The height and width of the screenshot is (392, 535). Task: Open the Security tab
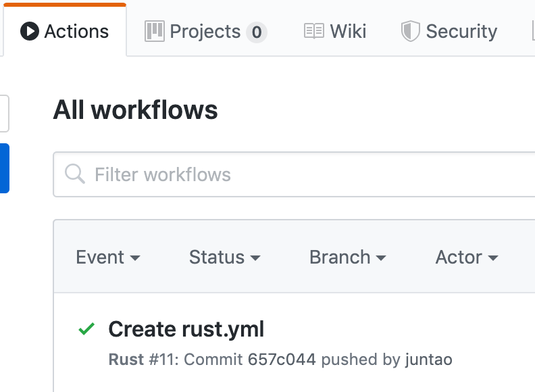click(x=449, y=31)
